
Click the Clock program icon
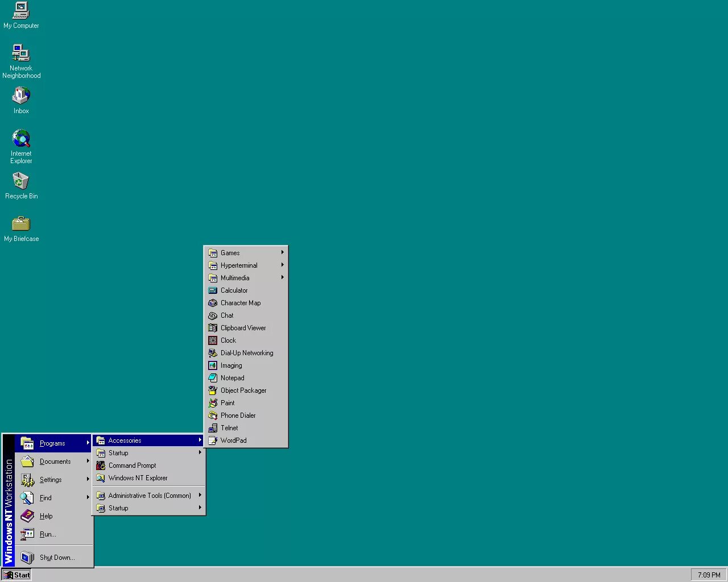(x=213, y=340)
